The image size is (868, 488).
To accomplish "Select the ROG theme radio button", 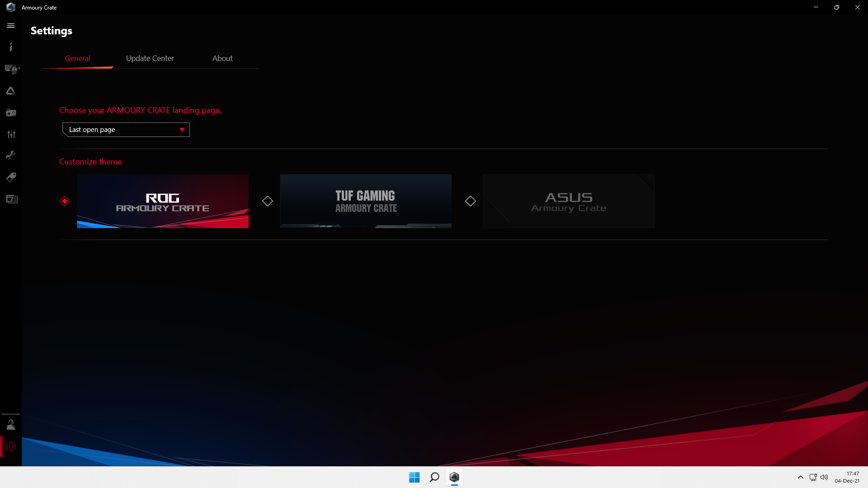I will point(65,201).
